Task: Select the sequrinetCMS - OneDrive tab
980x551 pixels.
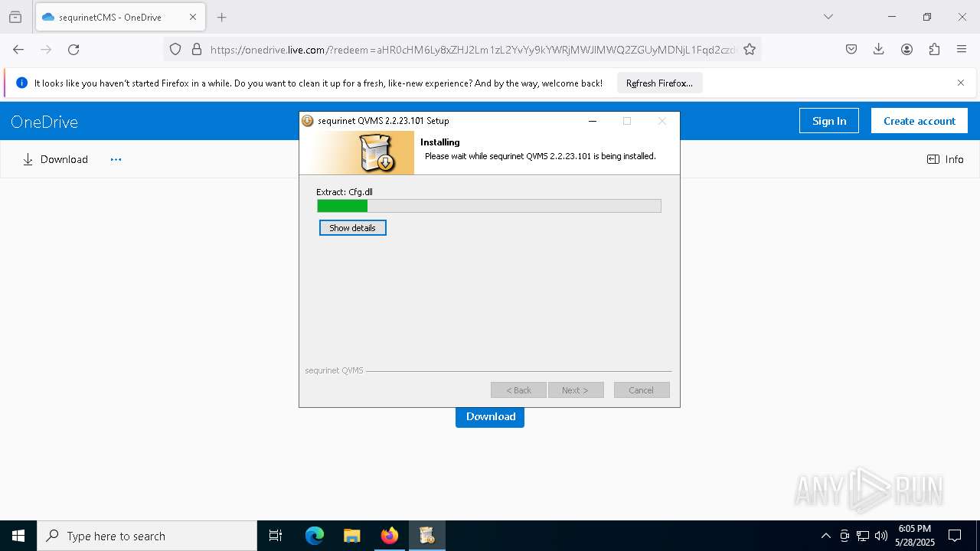Action: 119,17
